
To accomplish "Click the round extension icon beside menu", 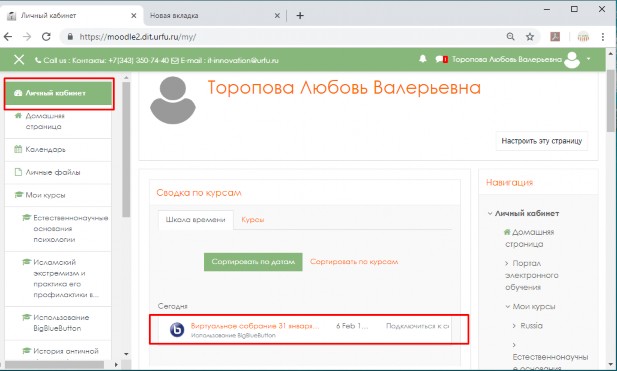I will 583,37.
